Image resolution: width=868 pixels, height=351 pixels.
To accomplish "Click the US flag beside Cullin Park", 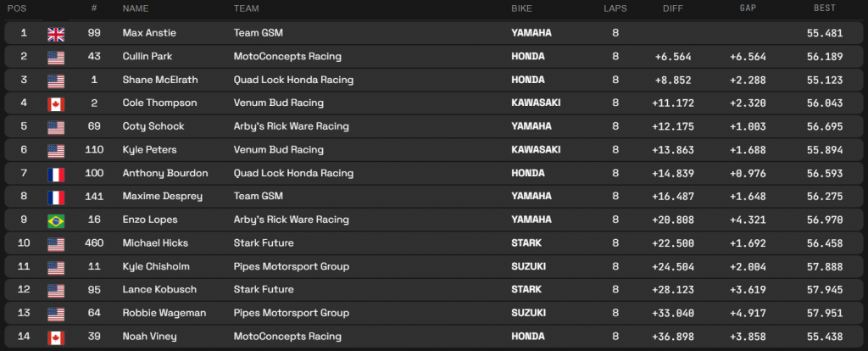I will 56,57.
